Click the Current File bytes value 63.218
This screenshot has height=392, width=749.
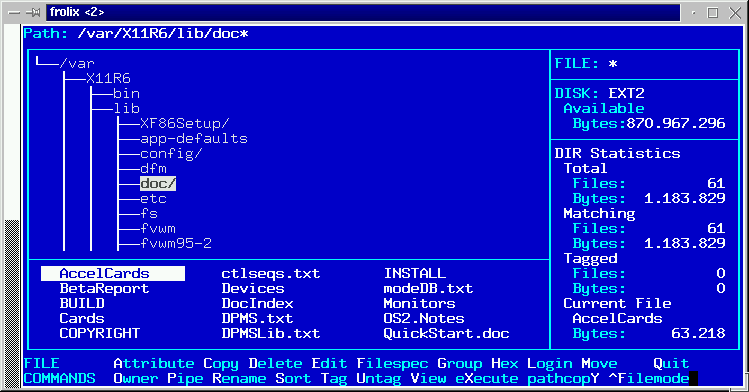(698, 333)
